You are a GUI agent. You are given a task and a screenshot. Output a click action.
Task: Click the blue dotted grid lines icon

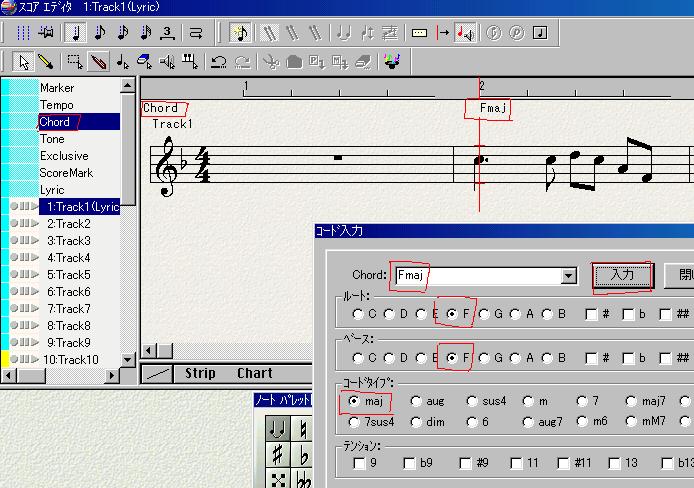point(23,33)
